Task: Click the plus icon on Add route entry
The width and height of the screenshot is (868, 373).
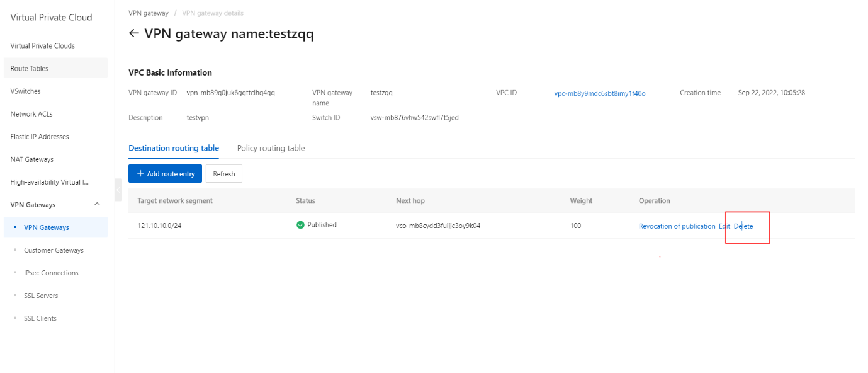Action: tap(140, 174)
